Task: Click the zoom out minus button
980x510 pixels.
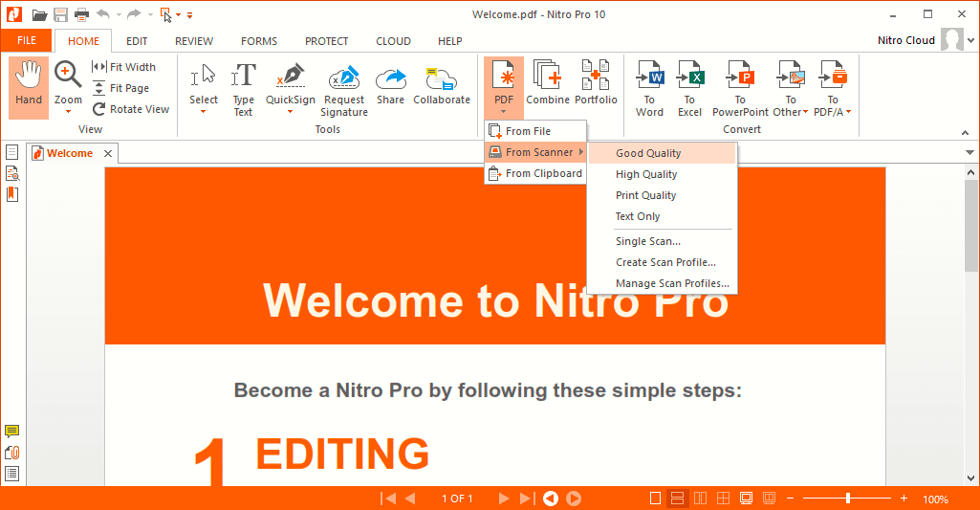Action: tap(790, 499)
